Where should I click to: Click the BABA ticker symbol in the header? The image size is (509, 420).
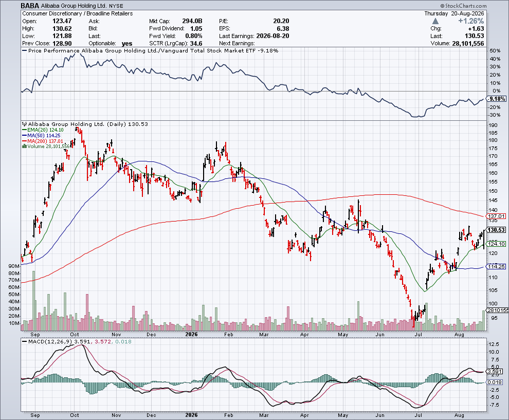(x=30, y=6)
